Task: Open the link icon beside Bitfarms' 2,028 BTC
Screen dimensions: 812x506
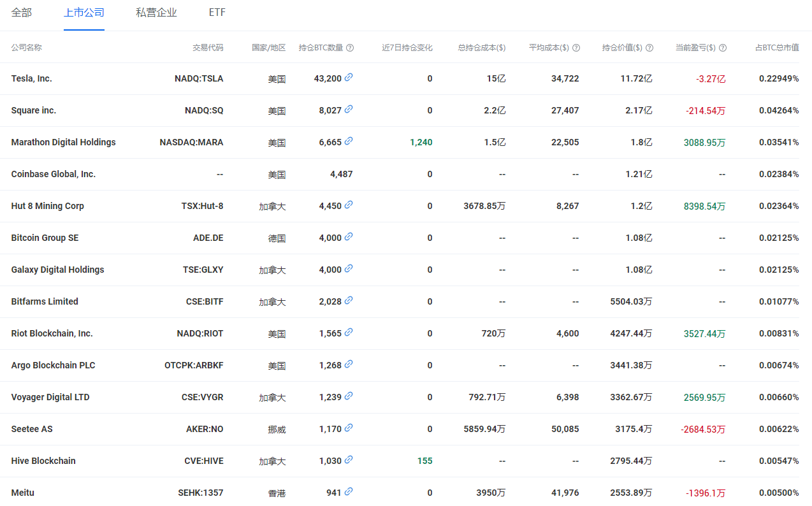Action: tap(349, 300)
